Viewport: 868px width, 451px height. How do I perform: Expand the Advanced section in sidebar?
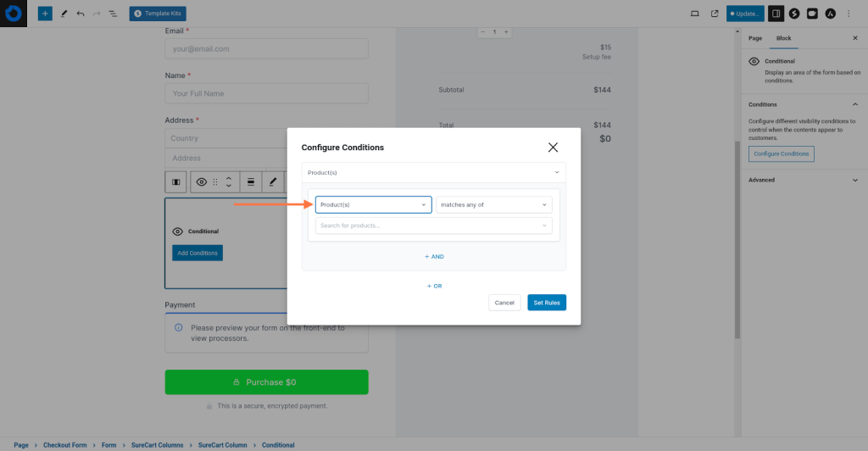[x=854, y=180]
